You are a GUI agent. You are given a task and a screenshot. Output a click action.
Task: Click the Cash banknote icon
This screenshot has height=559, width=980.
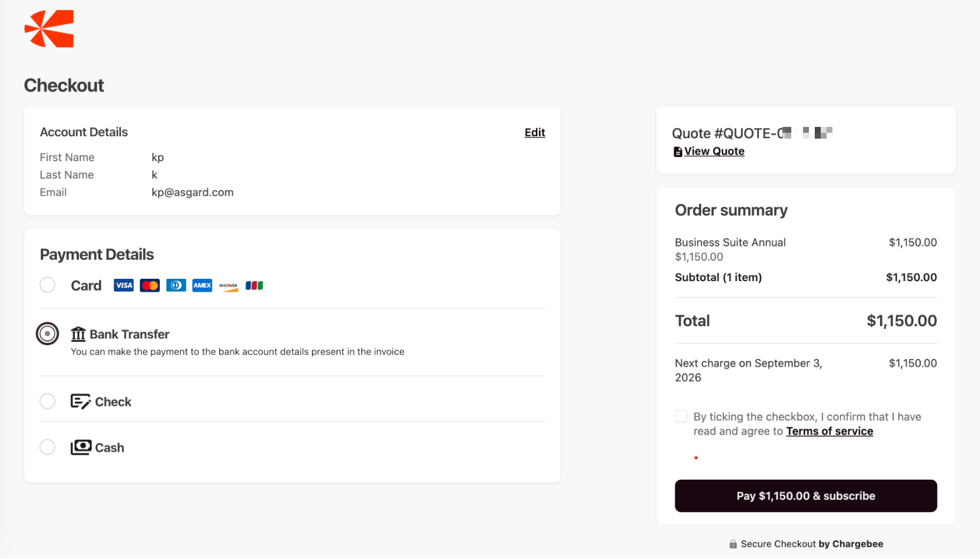tap(81, 447)
